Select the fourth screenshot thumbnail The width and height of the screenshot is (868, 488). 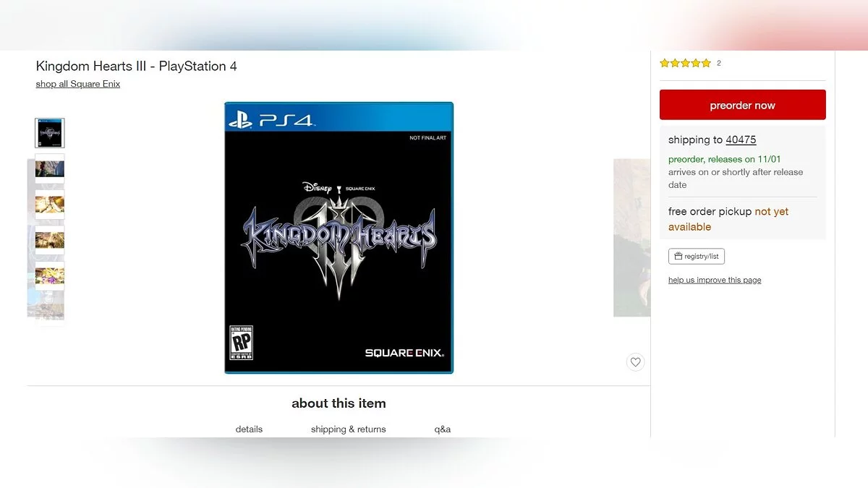(50, 240)
